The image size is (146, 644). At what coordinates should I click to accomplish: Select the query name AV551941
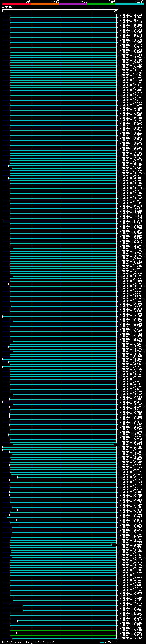[x=8, y=8]
